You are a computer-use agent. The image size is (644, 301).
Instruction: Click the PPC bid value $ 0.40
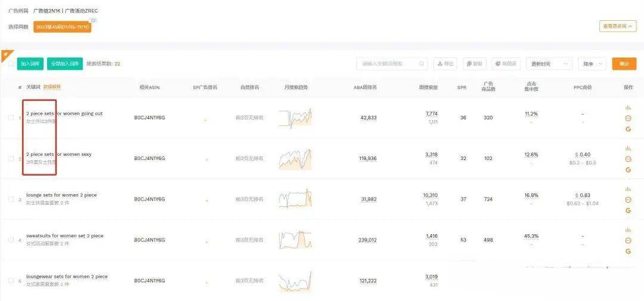tap(583, 154)
